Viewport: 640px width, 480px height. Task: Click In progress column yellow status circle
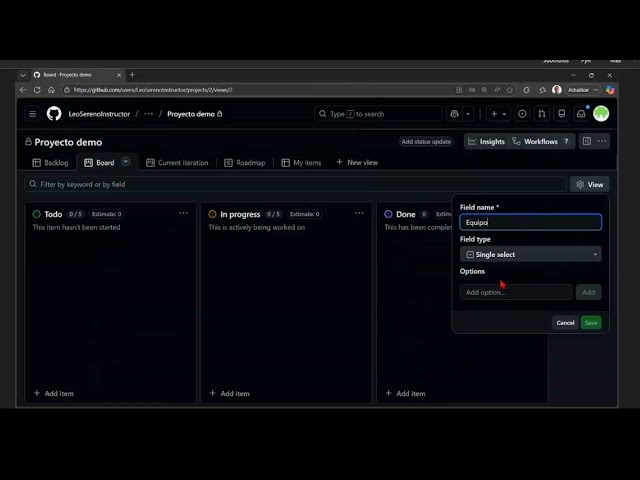[212, 214]
